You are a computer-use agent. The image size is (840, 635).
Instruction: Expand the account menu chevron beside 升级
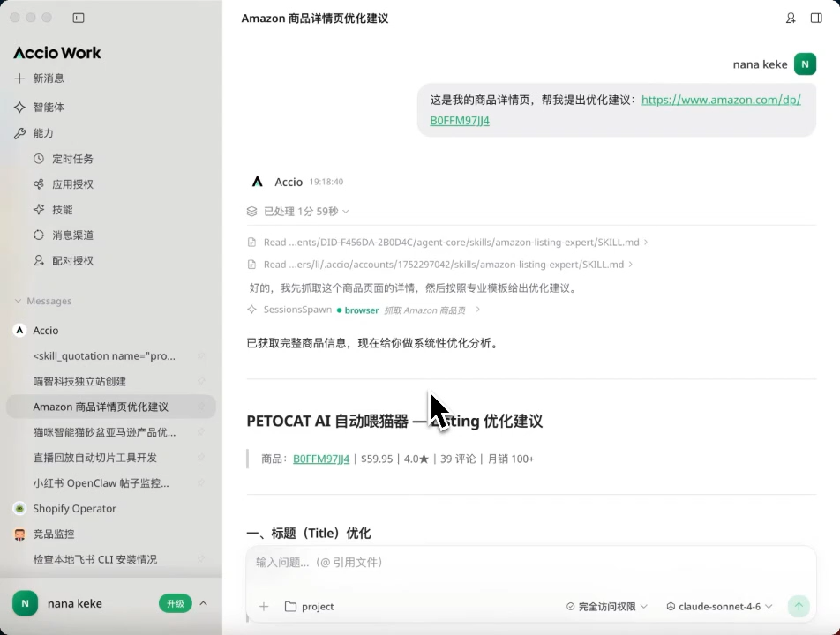204,603
